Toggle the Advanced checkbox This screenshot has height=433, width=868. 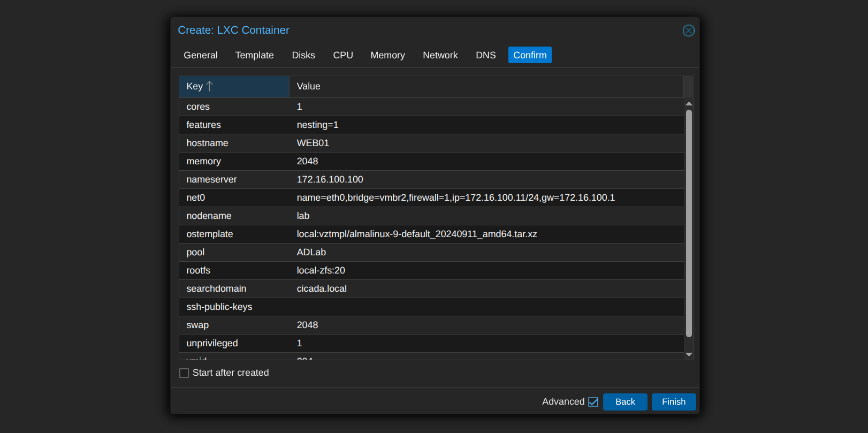tap(593, 402)
